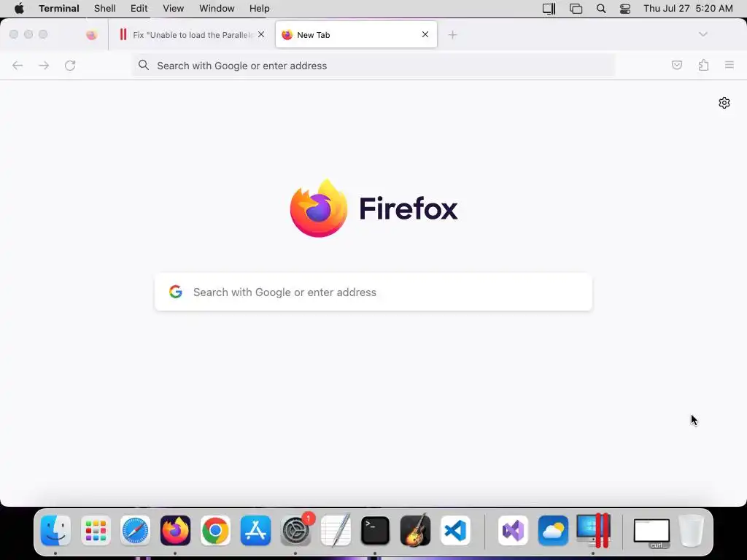Viewport: 747px width, 560px height.
Task: Open the Apple menu
Action: click(19, 9)
